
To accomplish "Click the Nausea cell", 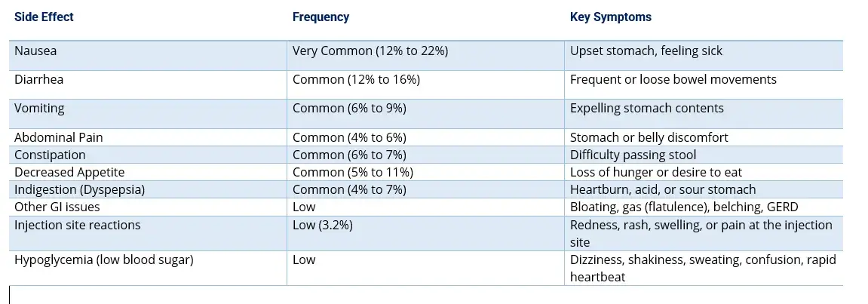I will pyautogui.click(x=35, y=51).
